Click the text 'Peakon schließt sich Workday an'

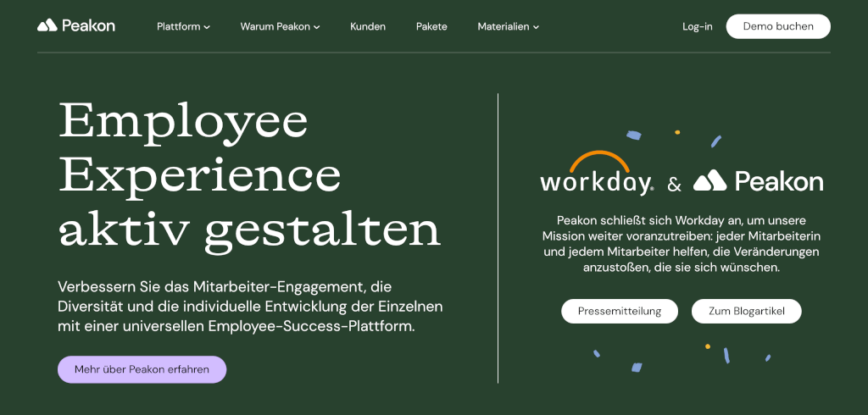click(x=652, y=220)
